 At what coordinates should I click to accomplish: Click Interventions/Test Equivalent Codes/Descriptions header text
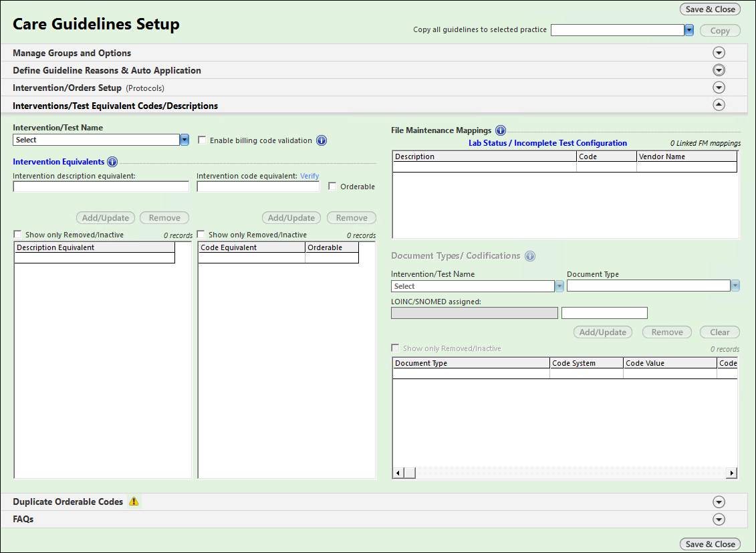coord(115,106)
